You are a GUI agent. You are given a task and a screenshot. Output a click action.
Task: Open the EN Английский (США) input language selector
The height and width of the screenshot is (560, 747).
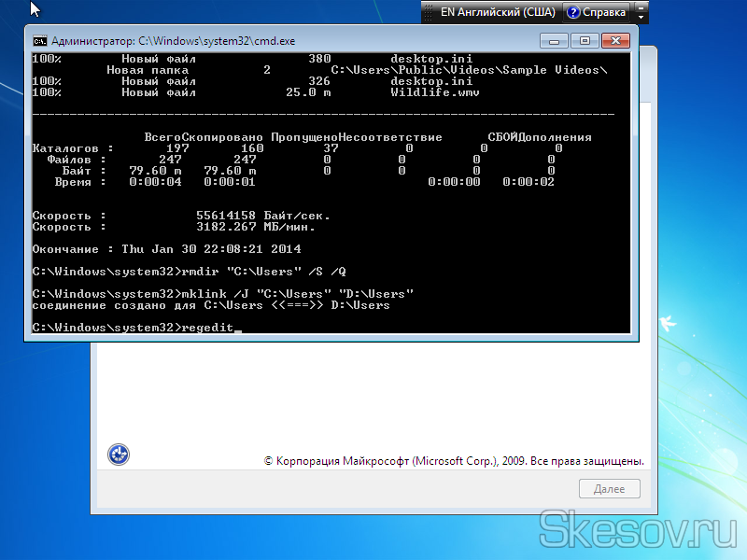point(498,13)
